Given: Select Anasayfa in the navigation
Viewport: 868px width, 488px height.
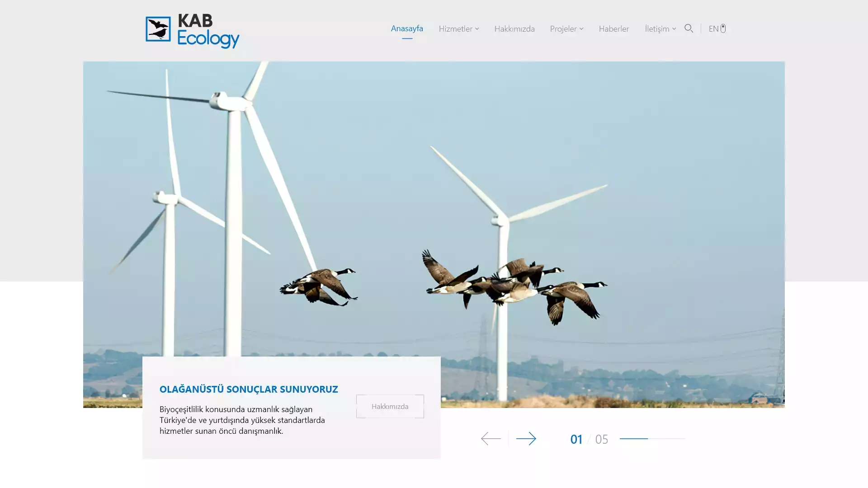Looking at the screenshot, I should tap(407, 28).
